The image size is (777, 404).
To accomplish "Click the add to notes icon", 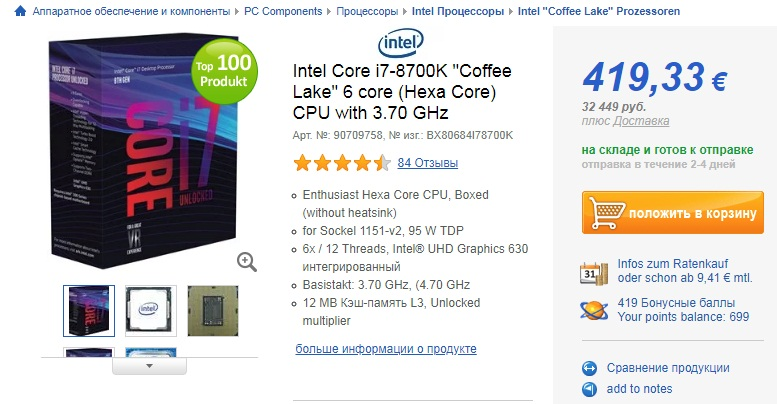I will (589, 389).
